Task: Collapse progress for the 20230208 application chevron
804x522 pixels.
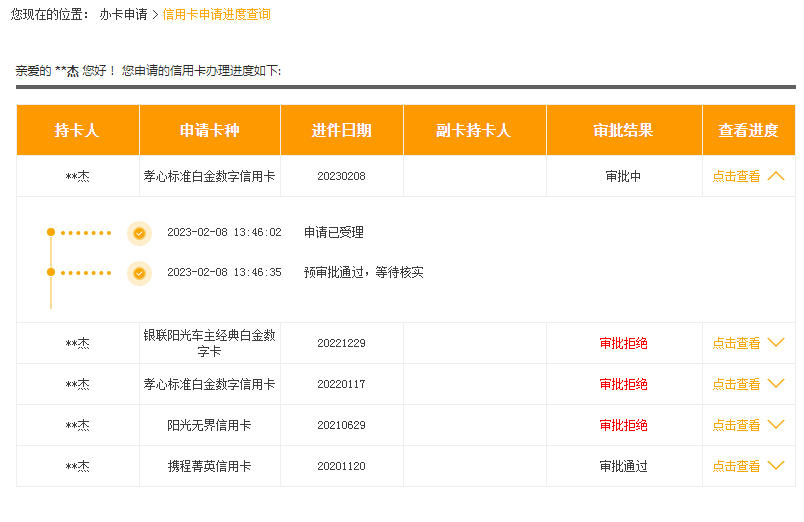Action: [x=776, y=176]
